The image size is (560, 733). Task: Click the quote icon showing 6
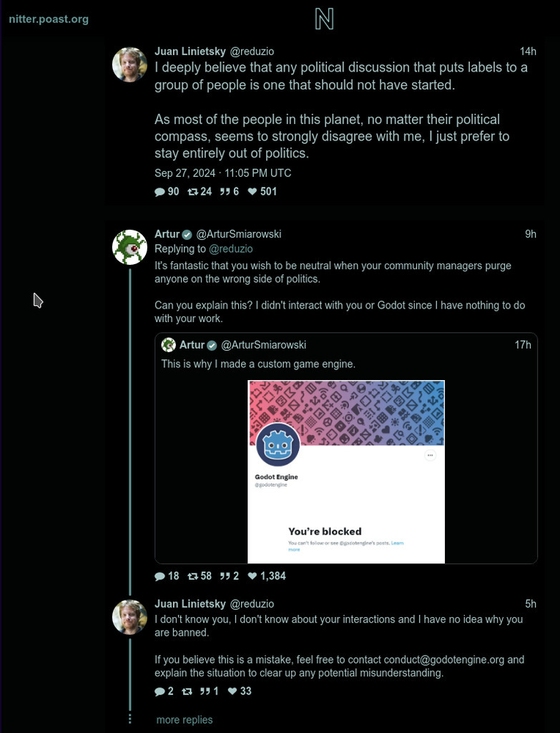point(225,192)
